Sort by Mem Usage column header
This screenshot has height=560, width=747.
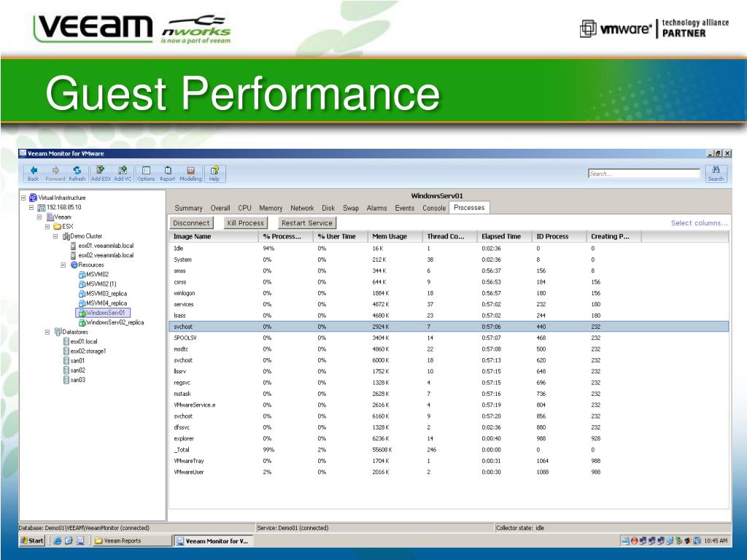click(x=395, y=236)
